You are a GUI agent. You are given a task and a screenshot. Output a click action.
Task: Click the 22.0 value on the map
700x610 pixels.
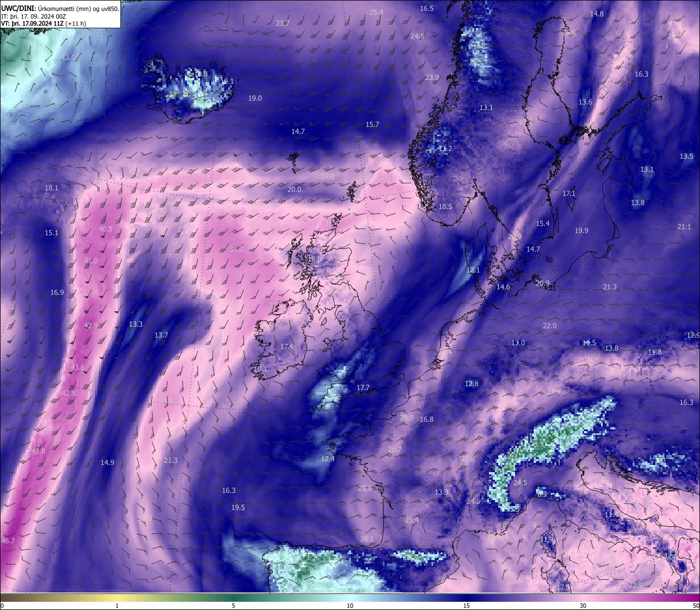pyautogui.click(x=550, y=326)
